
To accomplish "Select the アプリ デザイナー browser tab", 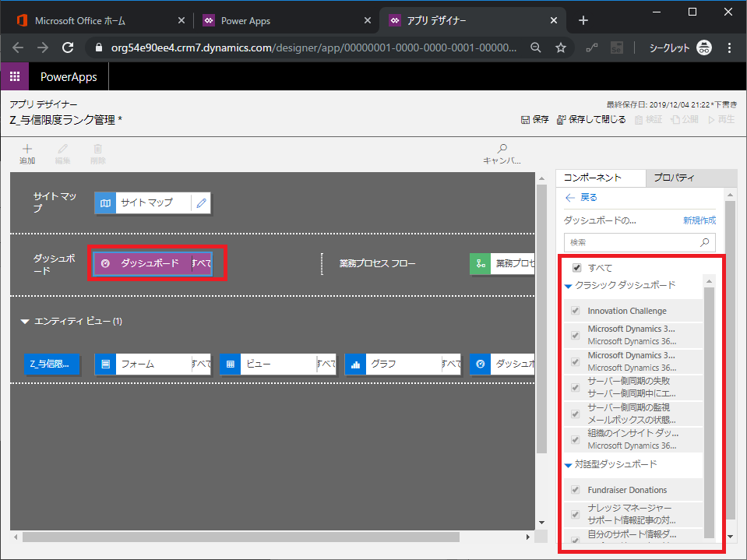I will 473,20.
